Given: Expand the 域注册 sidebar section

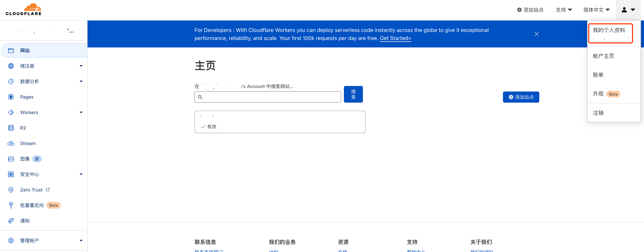Looking at the screenshot, I should [81, 66].
